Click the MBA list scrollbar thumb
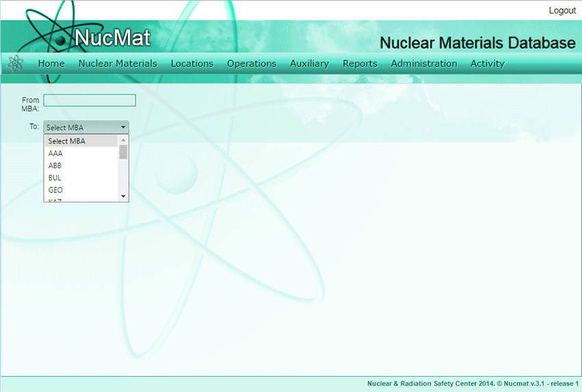The image size is (582, 392). pyautogui.click(x=123, y=152)
